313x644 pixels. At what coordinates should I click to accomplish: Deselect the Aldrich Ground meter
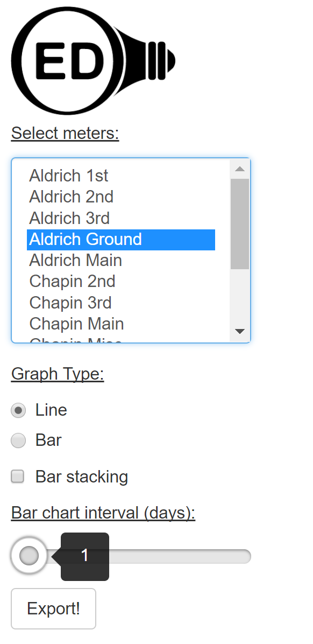pos(86,240)
